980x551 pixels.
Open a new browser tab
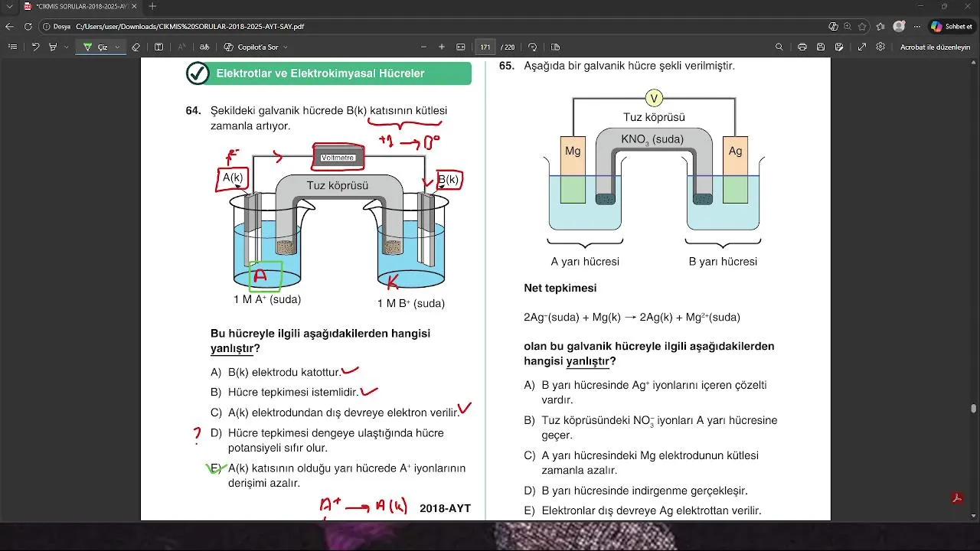coord(152,6)
